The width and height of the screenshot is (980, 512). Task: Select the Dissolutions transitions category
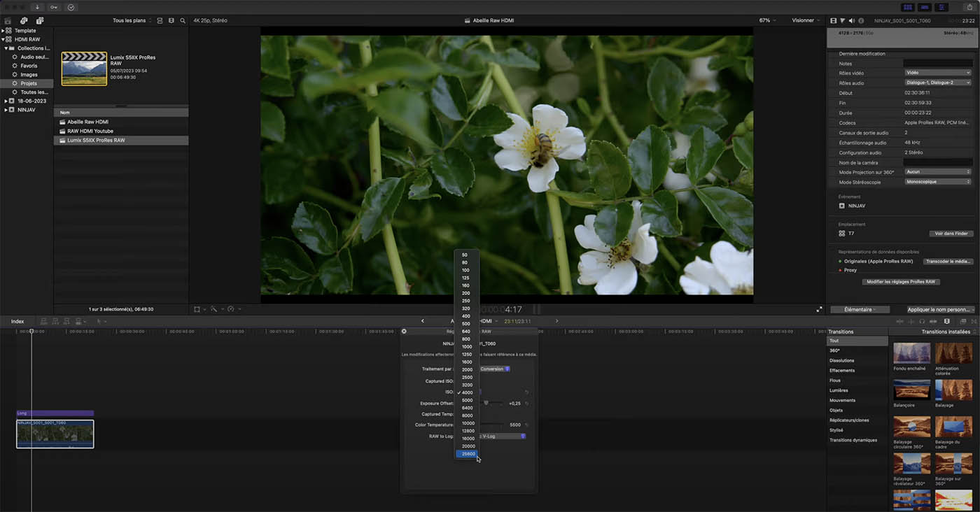click(841, 360)
